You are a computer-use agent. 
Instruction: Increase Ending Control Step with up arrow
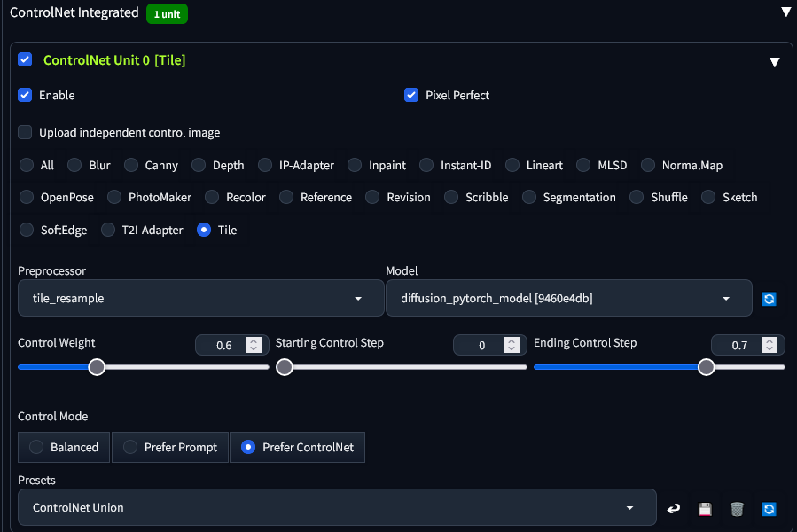point(770,341)
